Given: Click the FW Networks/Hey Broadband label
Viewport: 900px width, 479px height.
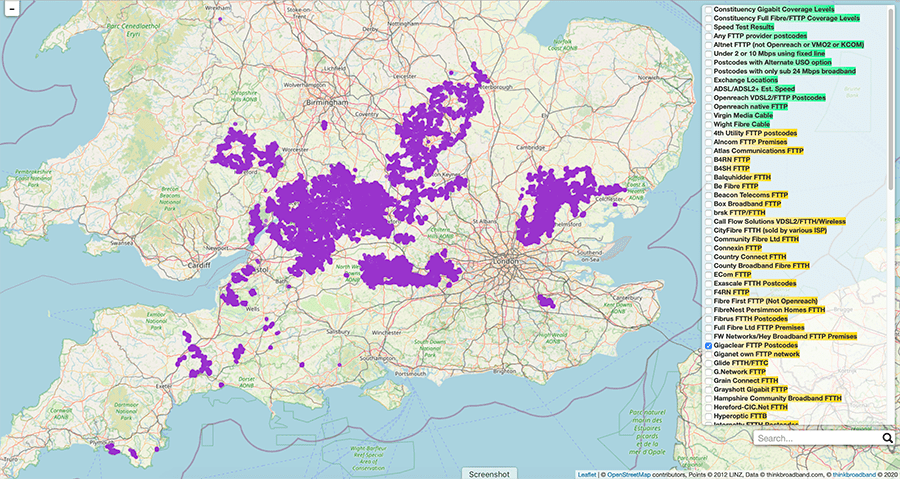Looking at the screenshot, I should pos(785,336).
